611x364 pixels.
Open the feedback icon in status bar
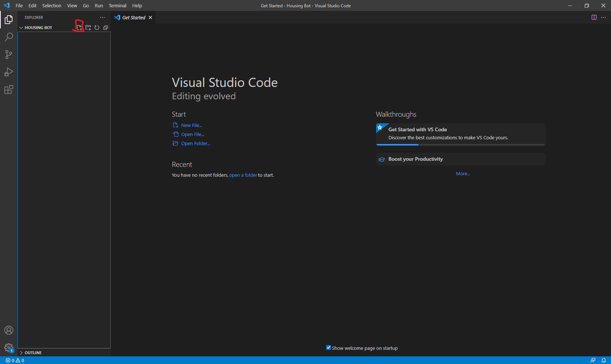(593, 360)
